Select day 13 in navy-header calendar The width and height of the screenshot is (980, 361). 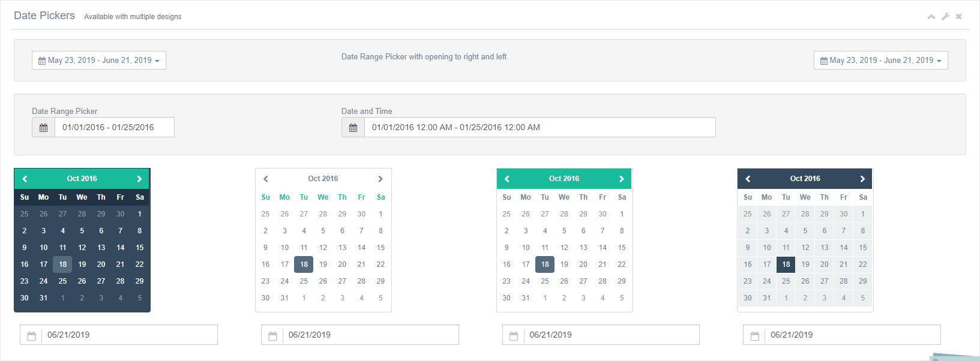(x=825, y=248)
